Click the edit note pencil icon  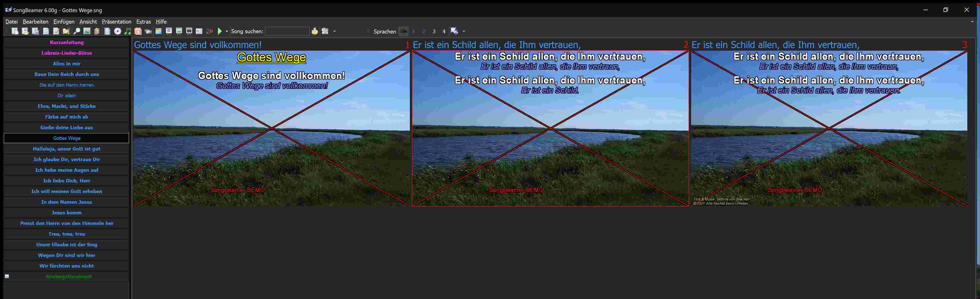pyautogui.click(x=56, y=31)
